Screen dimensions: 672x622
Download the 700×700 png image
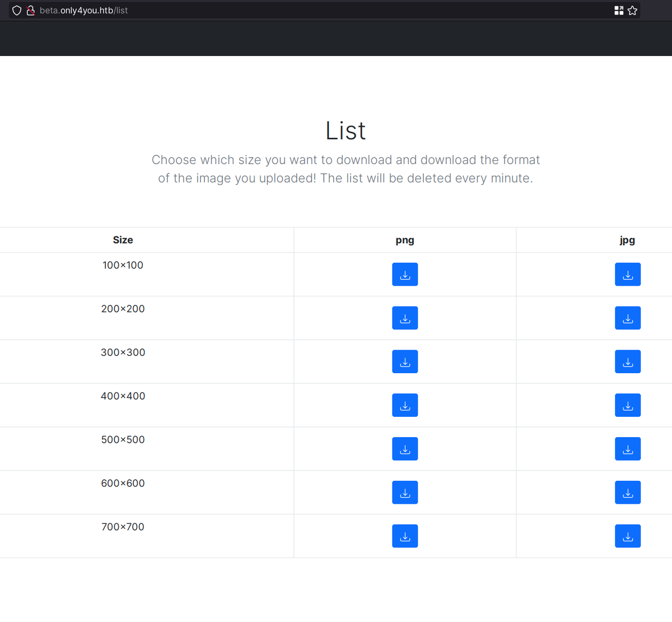(x=405, y=536)
